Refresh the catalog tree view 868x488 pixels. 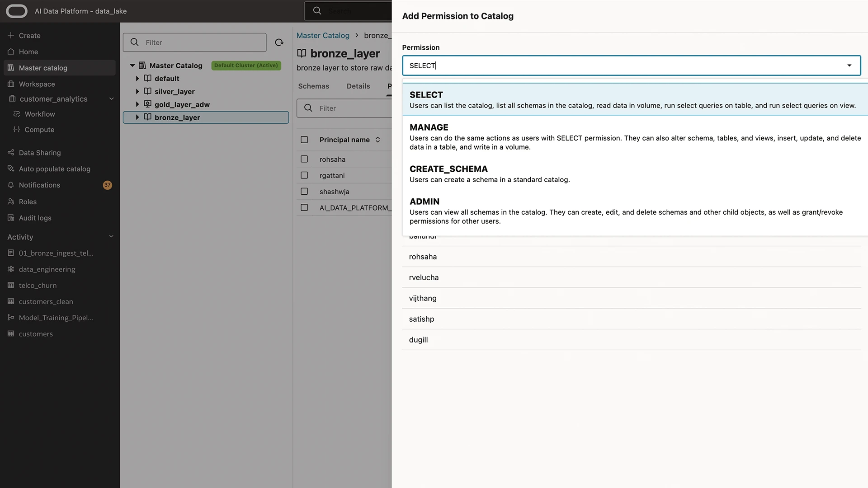[x=279, y=42]
